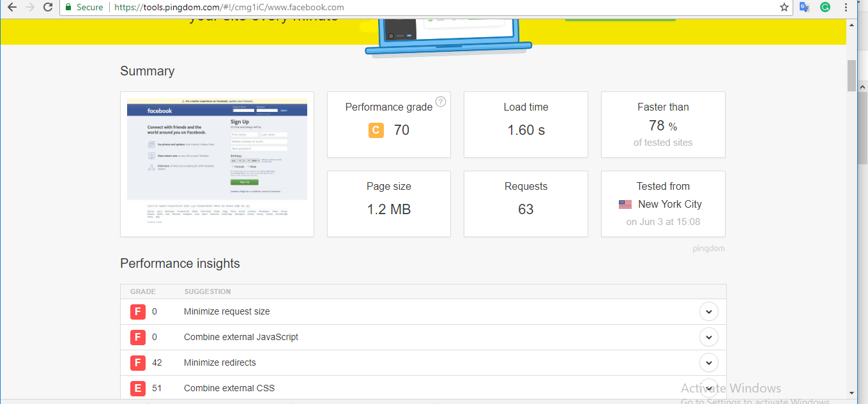
Task: Click the test date "on Jun 3 at 15:08"
Action: [x=663, y=222]
